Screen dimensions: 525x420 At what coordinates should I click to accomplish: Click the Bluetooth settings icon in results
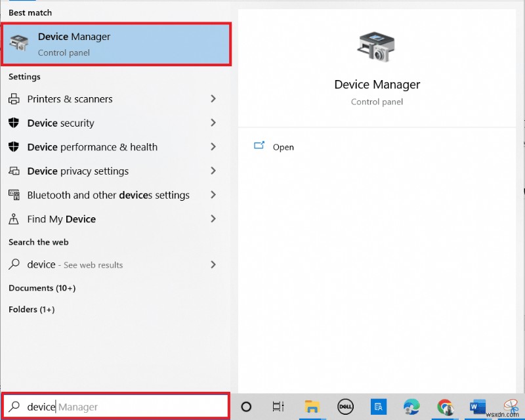pyautogui.click(x=13, y=195)
